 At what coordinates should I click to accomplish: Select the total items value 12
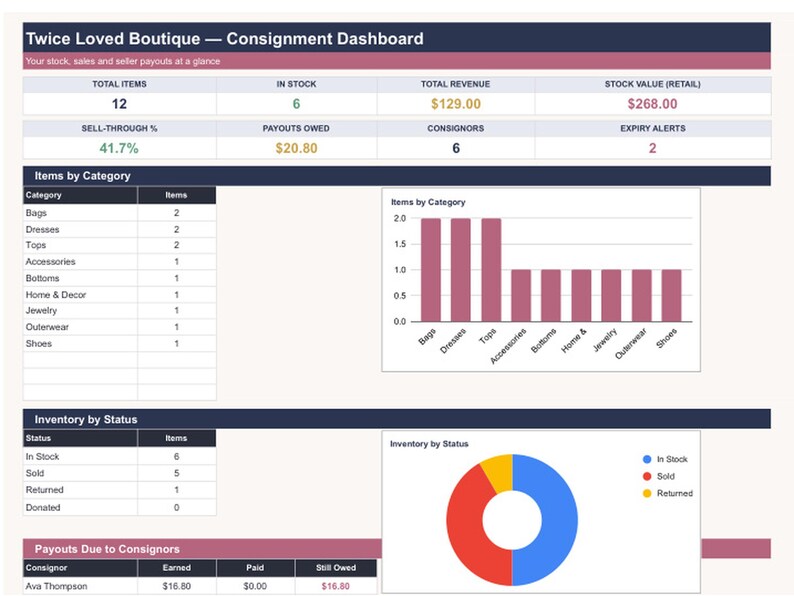click(120, 104)
